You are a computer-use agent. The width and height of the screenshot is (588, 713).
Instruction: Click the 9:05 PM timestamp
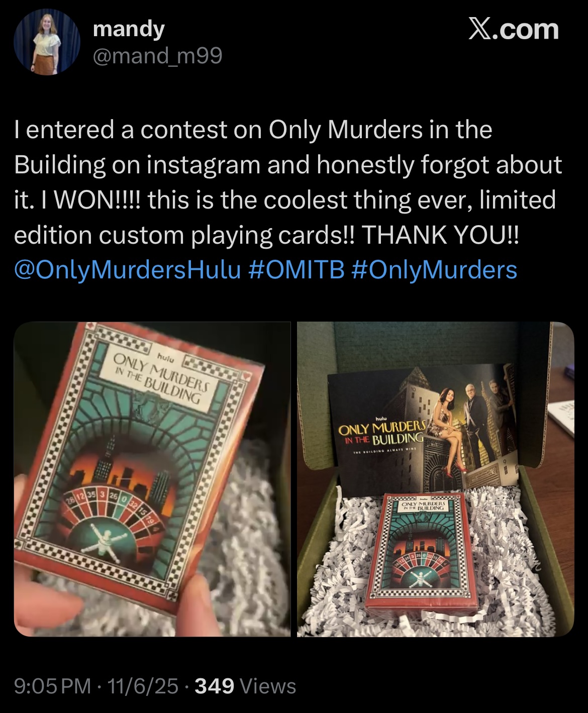53,686
